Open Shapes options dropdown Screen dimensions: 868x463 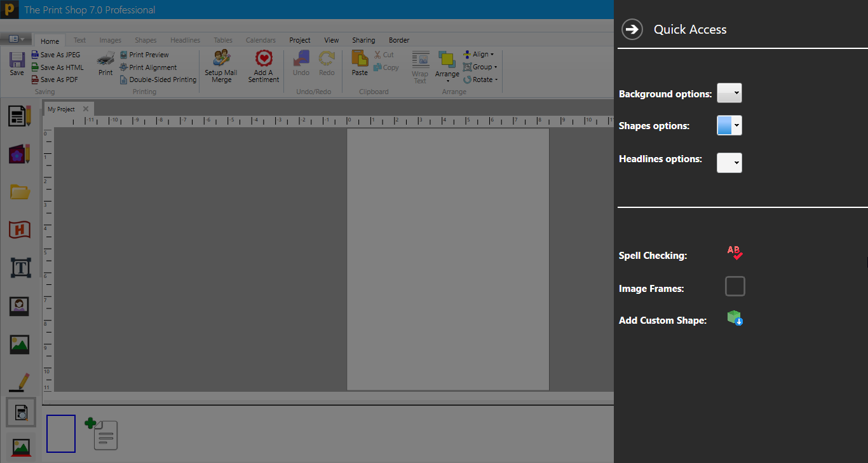pos(729,125)
